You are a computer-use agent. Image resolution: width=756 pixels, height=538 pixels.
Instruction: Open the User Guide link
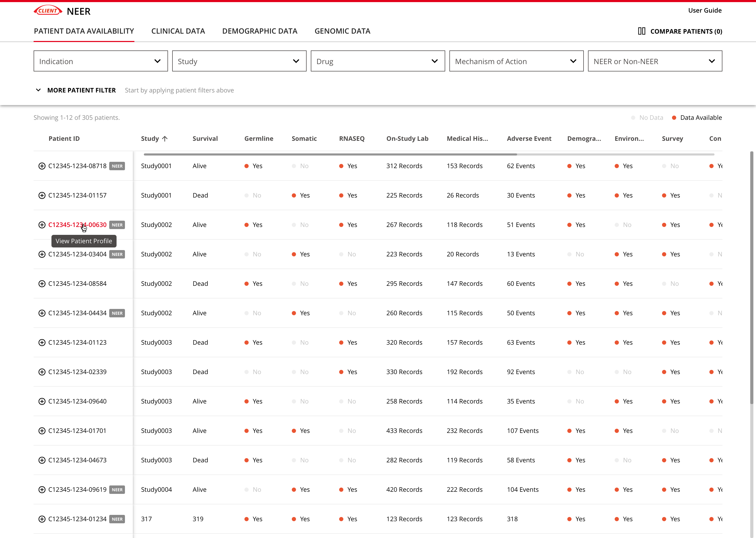[705, 10]
